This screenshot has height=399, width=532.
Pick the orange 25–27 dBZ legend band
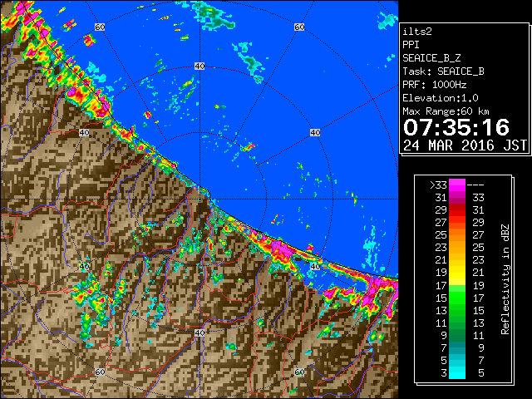tap(457, 235)
